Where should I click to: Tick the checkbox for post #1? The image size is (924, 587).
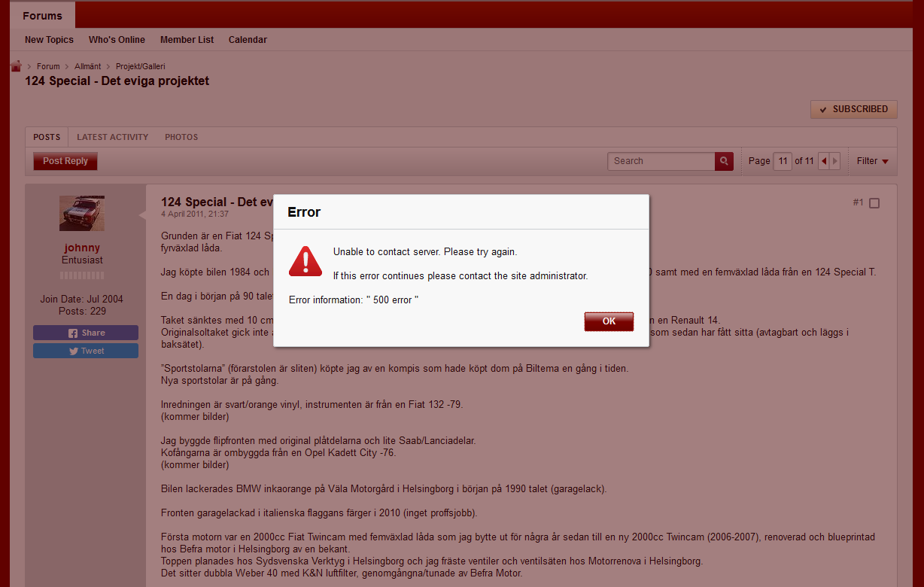click(x=874, y=203)
